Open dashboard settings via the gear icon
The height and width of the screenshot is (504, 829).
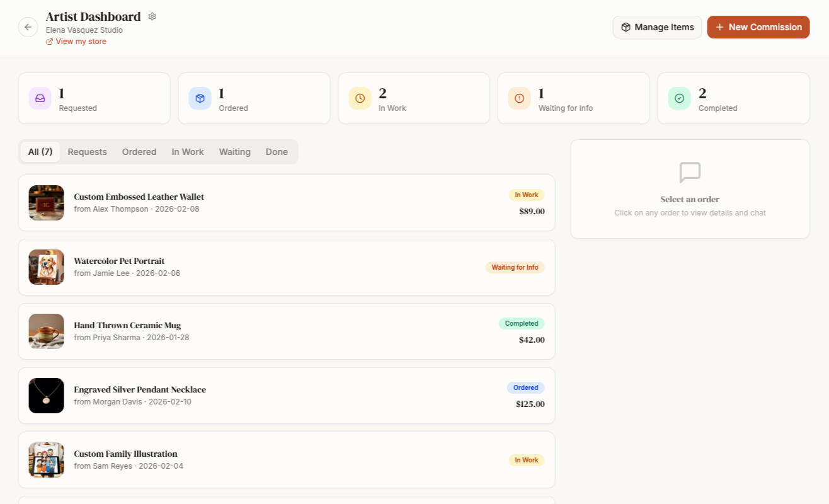click(152, 16)
